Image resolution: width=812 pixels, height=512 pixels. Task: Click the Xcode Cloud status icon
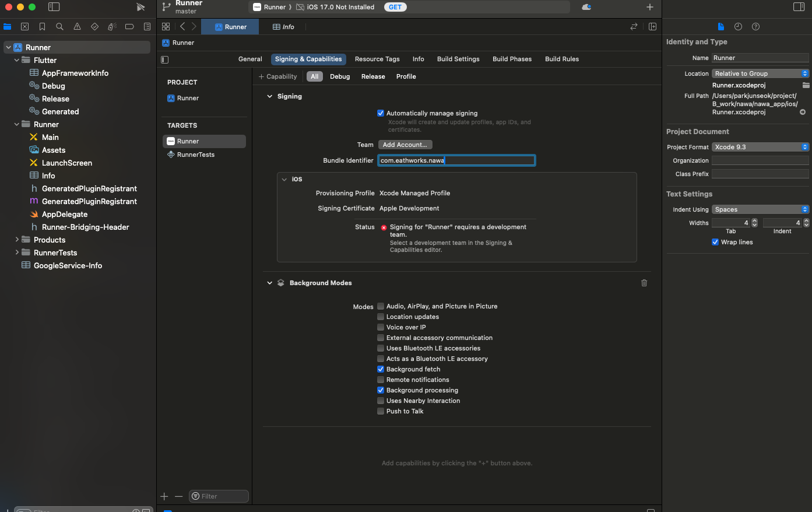(586, 7)
